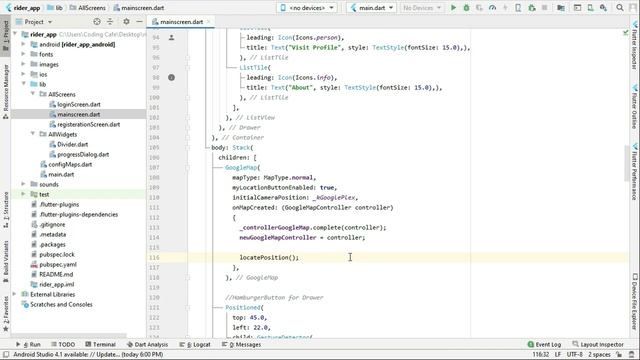The height and width of the screenshot is (360, 640).
Task: Open the TODO tool window
Action: point(63,344)
